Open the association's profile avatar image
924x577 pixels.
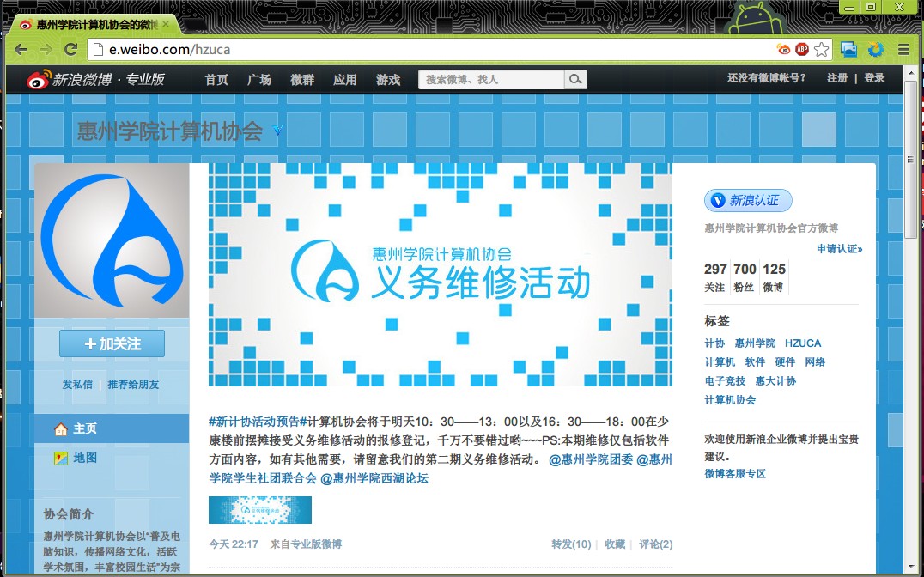pos(112,240)
